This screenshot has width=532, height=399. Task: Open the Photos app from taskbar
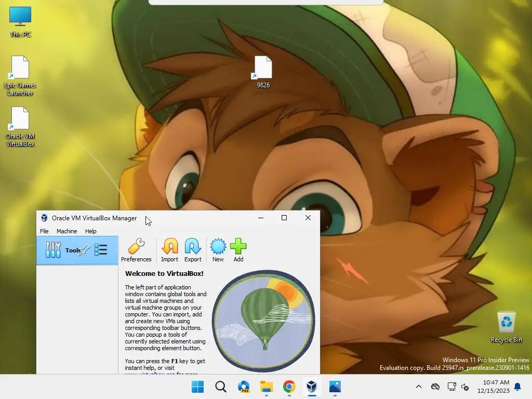335,387
